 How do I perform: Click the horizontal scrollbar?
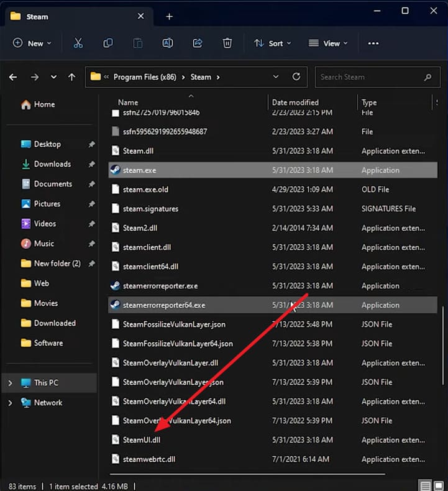tap(247, 474)
